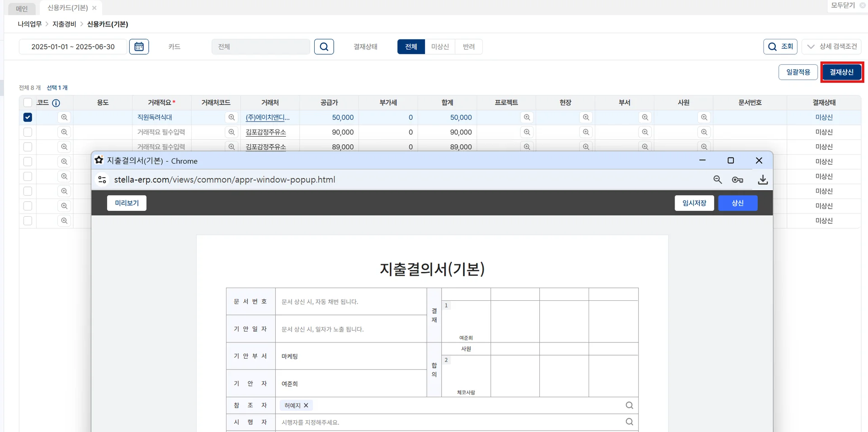Open 거래처코드 lookup in first row
The image size is (868, 432).
click(231, 118)
